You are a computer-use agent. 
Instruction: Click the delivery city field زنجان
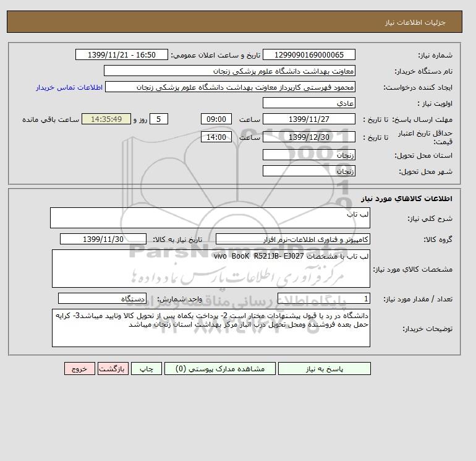pos(309,171)
